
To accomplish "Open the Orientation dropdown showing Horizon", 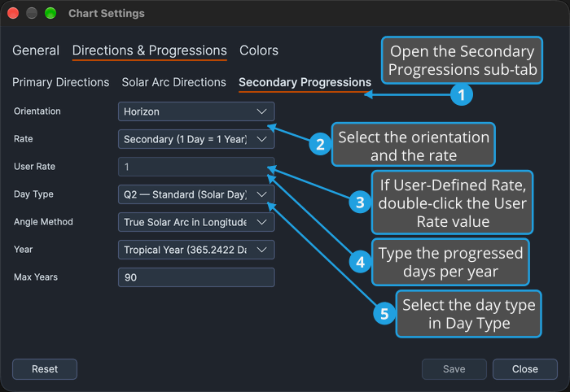I will [196, 111].
